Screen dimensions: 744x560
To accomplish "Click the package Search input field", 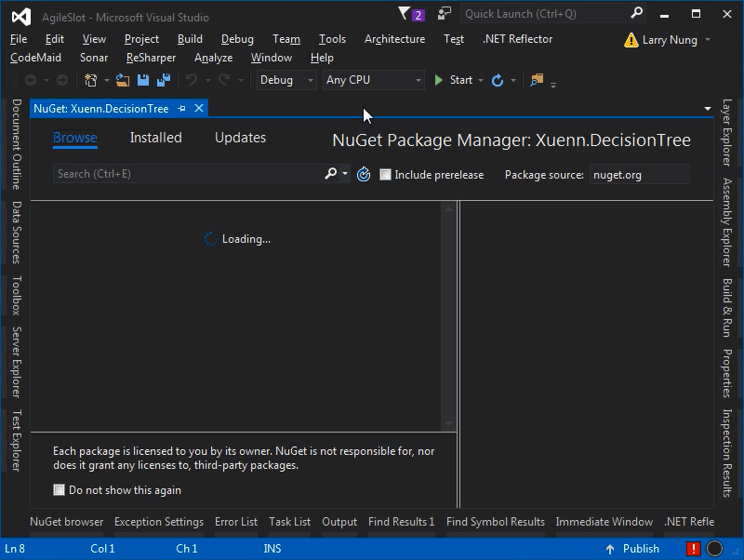I will click(x=188, y=174).
